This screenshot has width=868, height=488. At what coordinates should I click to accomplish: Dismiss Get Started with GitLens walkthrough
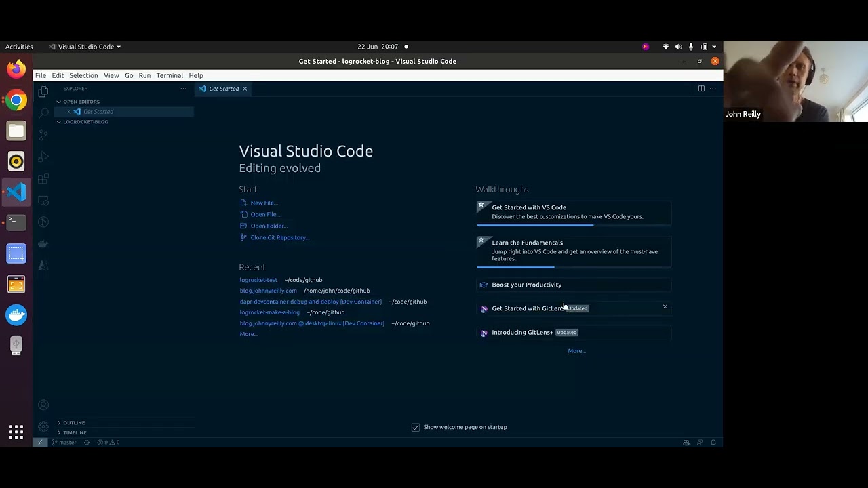tap(665, 307)
